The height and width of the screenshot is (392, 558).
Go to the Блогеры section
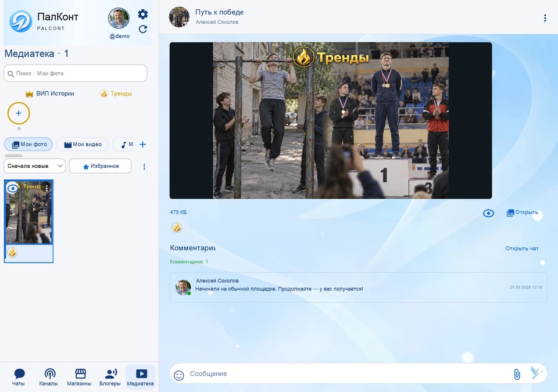coord(110,377)
